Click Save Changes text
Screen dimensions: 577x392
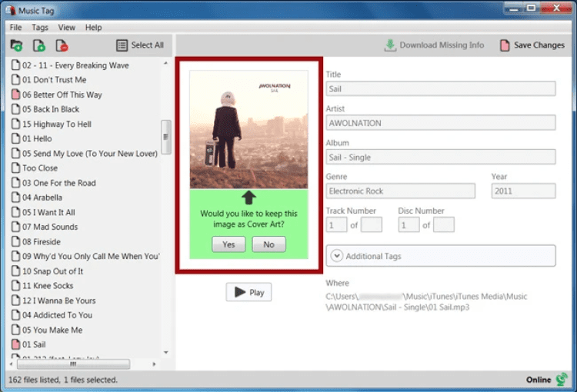(539, 45)
